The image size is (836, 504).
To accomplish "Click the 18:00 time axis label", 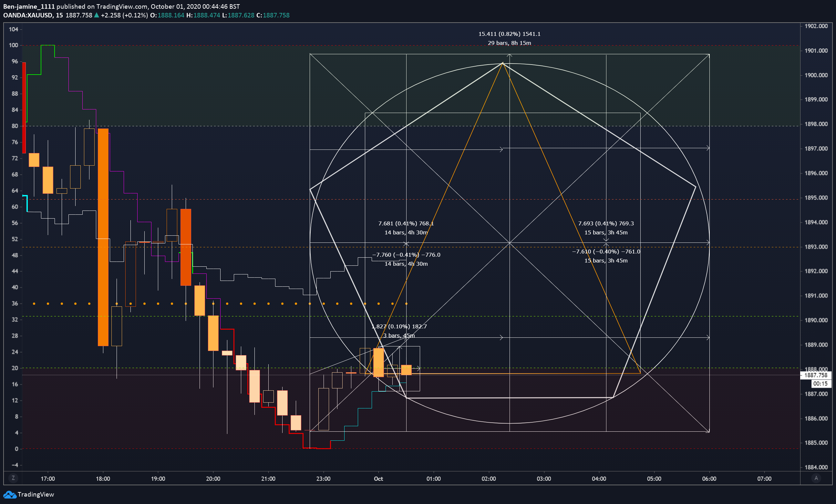I will (x=103, y=479).
